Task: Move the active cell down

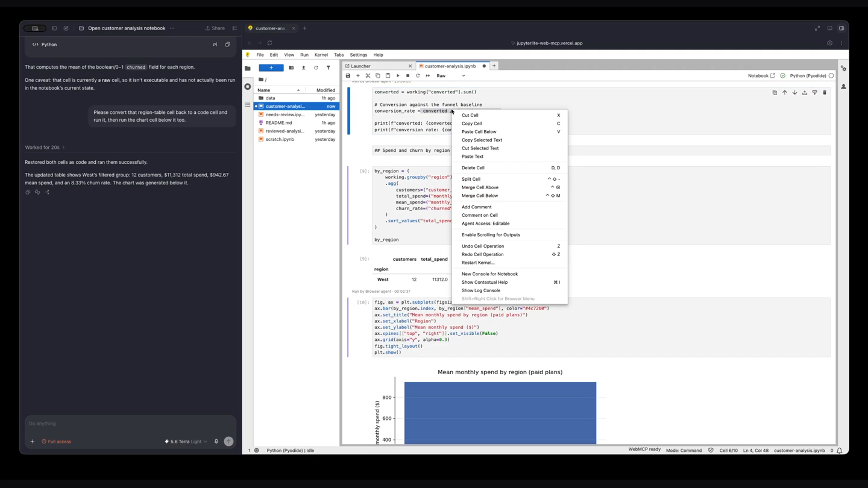Action: pos(794,93)
